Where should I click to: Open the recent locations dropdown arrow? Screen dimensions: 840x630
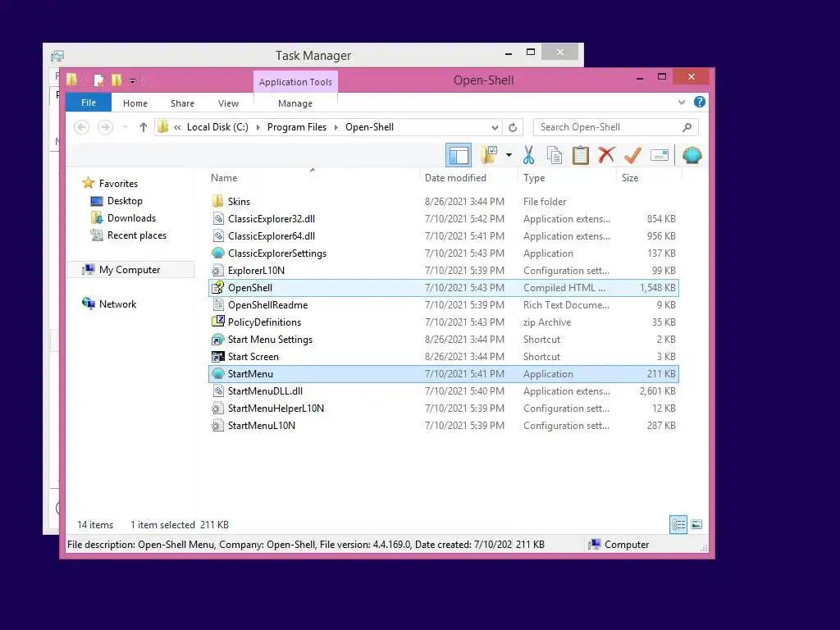(x=125, y=127)
